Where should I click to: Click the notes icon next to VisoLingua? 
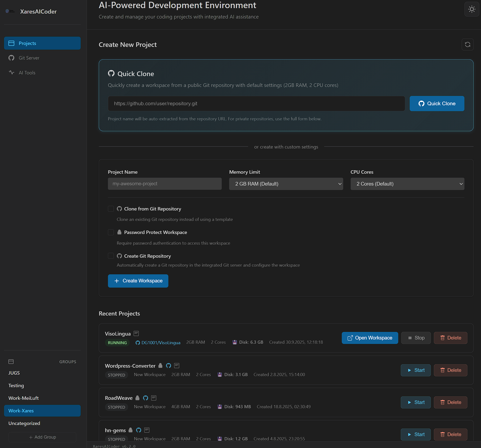click(136, 333)
